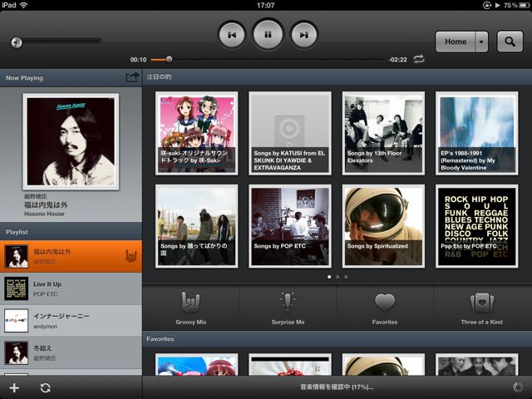532x399 pixels.
Task: Open Songs by Spiritualized tile
Action: 383,226
